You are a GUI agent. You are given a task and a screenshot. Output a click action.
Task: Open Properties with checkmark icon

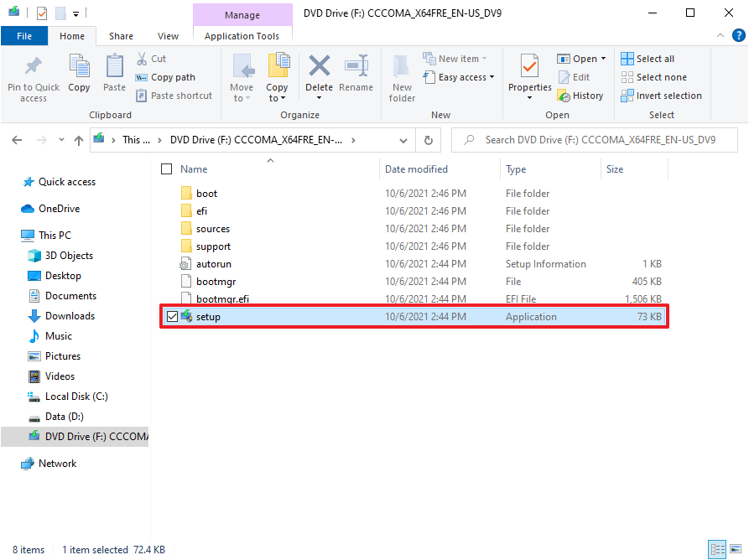529,67
